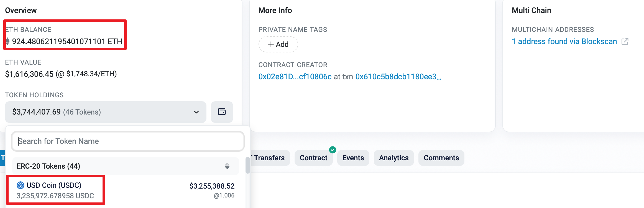Add a private name tag

(278, 44)
